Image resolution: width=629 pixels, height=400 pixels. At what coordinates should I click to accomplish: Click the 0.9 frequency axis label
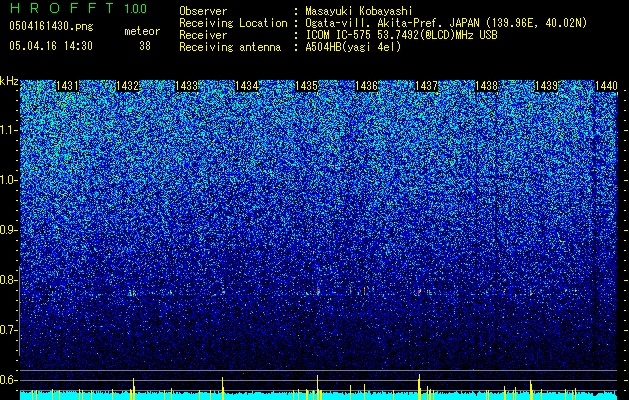(x=9, y=230)
